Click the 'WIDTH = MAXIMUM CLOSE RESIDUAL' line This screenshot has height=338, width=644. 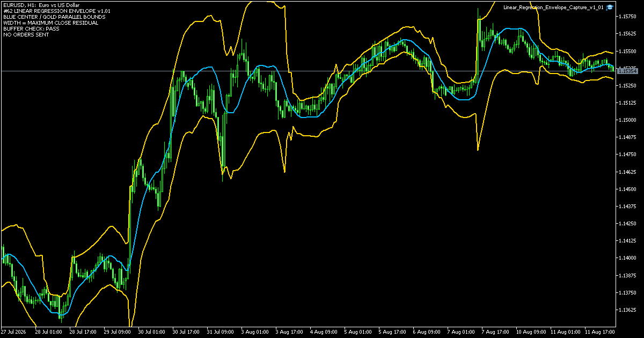coord(50,23)
